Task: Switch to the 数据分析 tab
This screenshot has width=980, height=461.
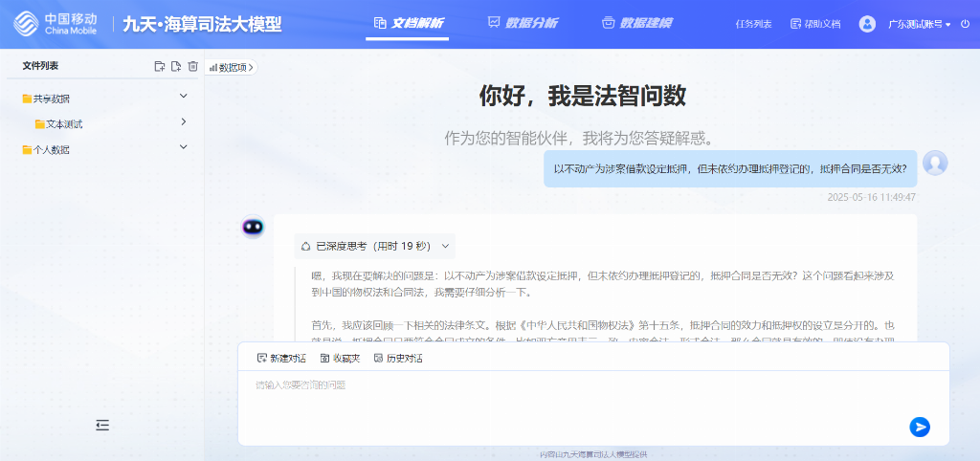Action: pyautogui.click(x=523, y=23)
